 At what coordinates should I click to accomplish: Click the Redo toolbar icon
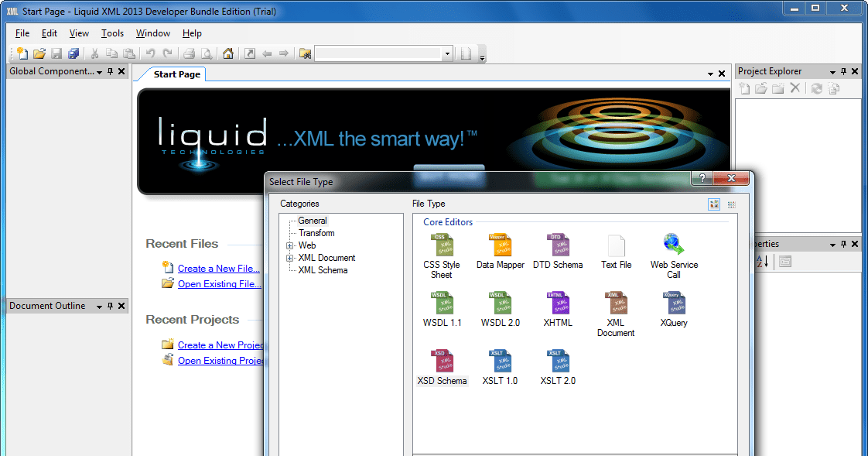coord(167,53)
